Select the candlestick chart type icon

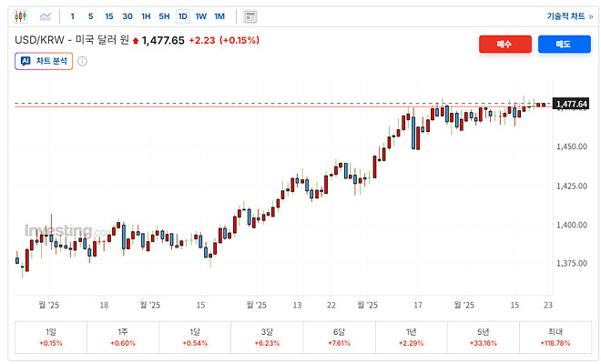pyautogui.click(x=21, y=16)
